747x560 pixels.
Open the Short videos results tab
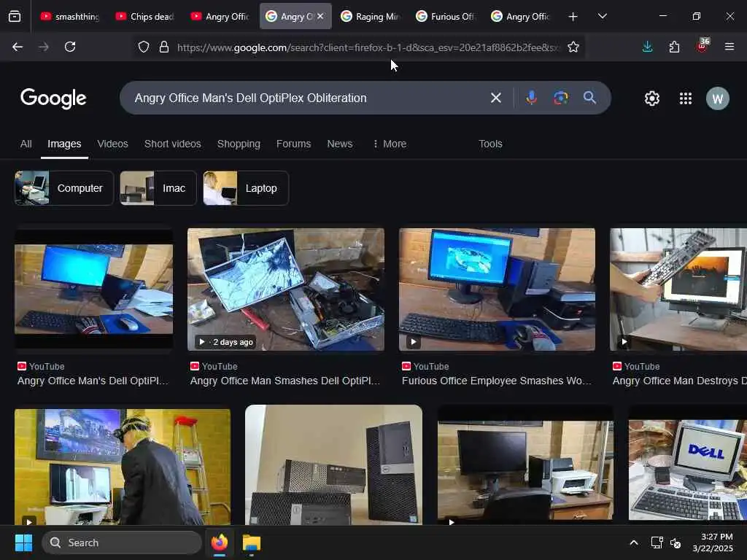point(172,144)
